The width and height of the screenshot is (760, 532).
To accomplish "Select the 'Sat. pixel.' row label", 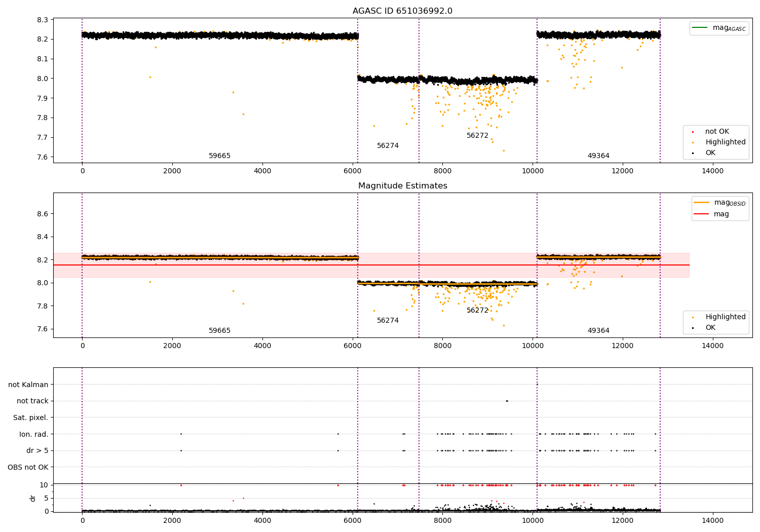I will pos(31,417).
